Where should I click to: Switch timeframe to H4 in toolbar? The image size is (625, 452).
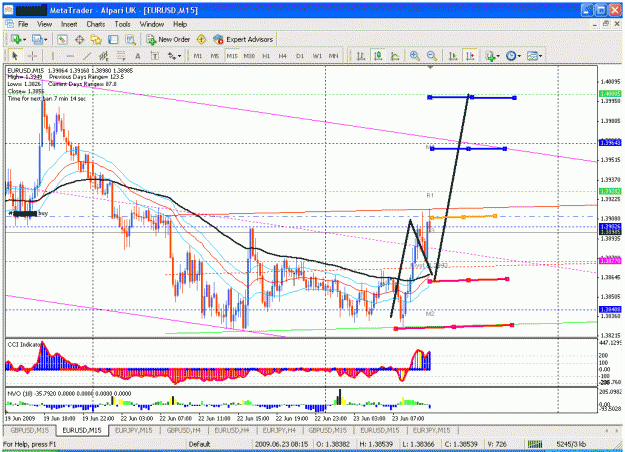[x=283, y=56]
